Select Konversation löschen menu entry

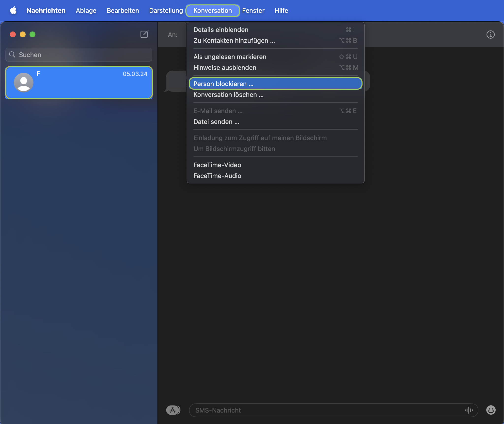(228, 95)
